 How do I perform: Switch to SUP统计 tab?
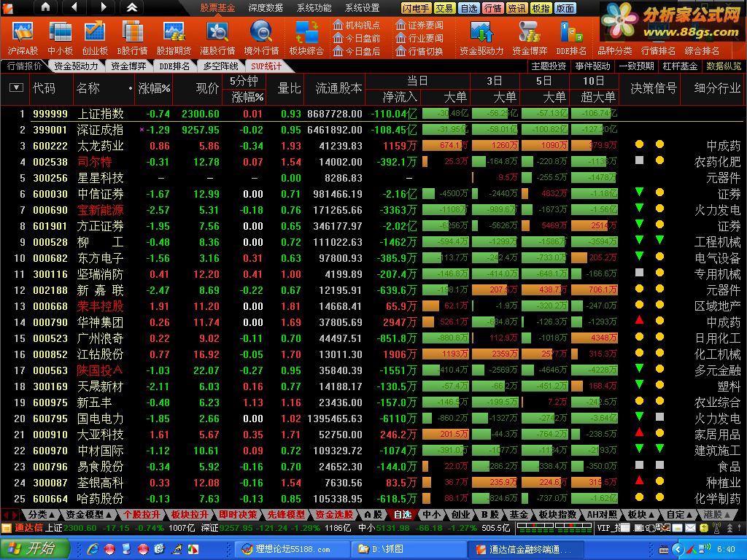coord(266,66)
